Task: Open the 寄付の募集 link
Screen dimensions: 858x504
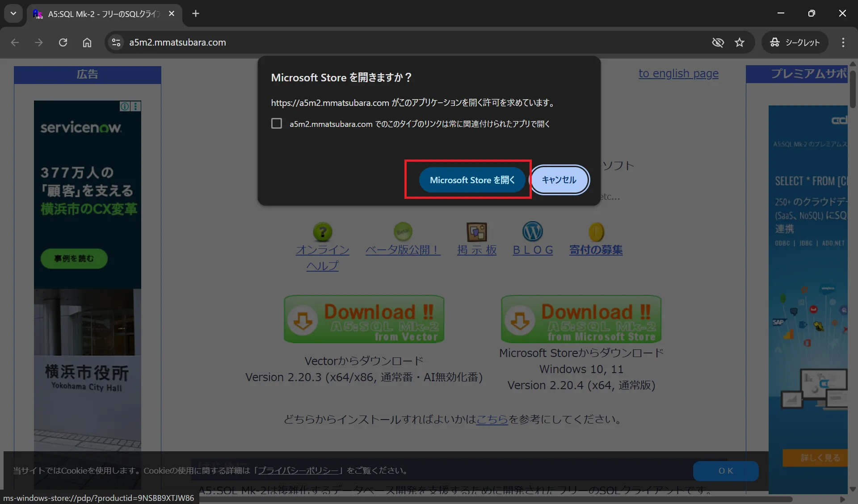Action: coord(596,250)
